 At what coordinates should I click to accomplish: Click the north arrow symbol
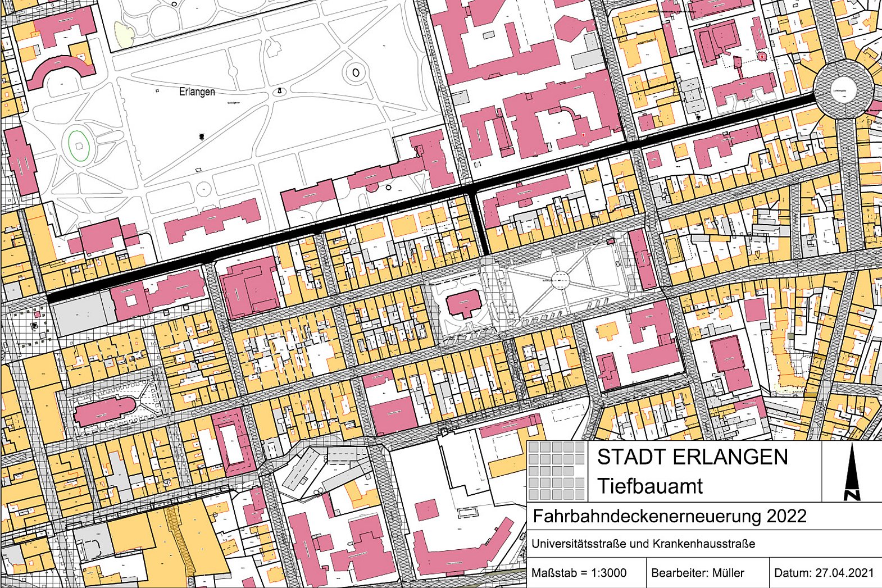(852, 472)
